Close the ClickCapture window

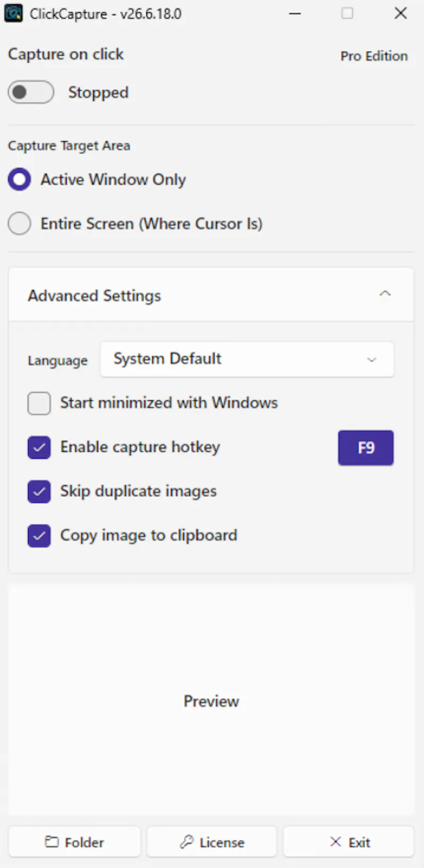coord(401,13)
